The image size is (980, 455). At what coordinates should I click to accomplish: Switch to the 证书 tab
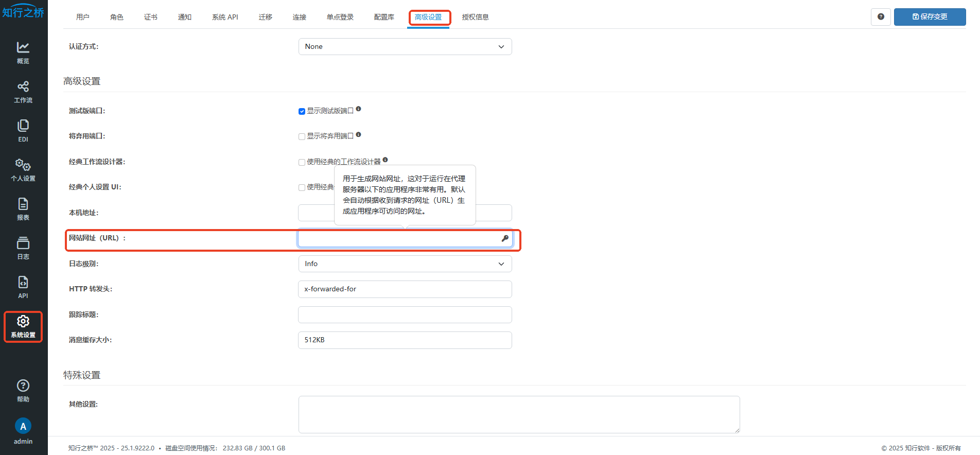(x=151, y=17)
